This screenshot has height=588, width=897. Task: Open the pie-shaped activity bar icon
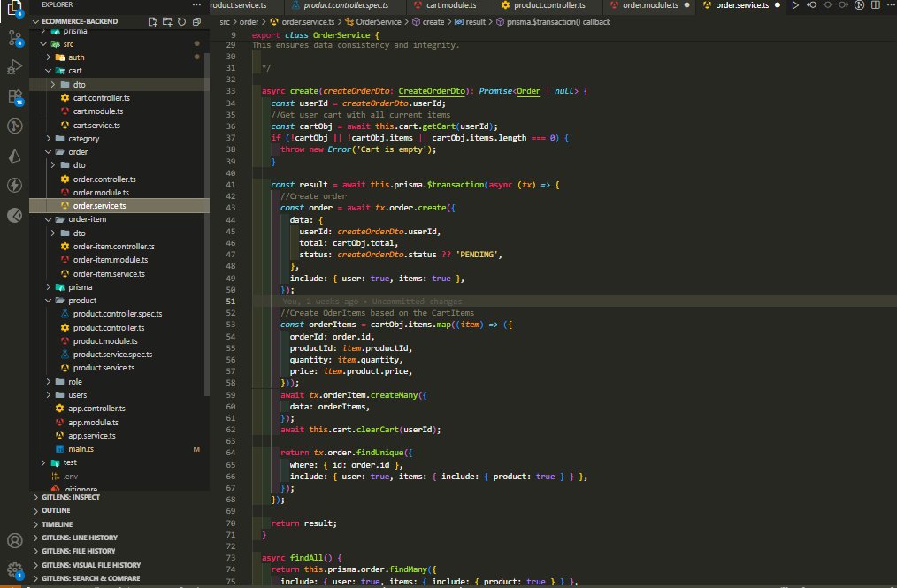[14, 215]
